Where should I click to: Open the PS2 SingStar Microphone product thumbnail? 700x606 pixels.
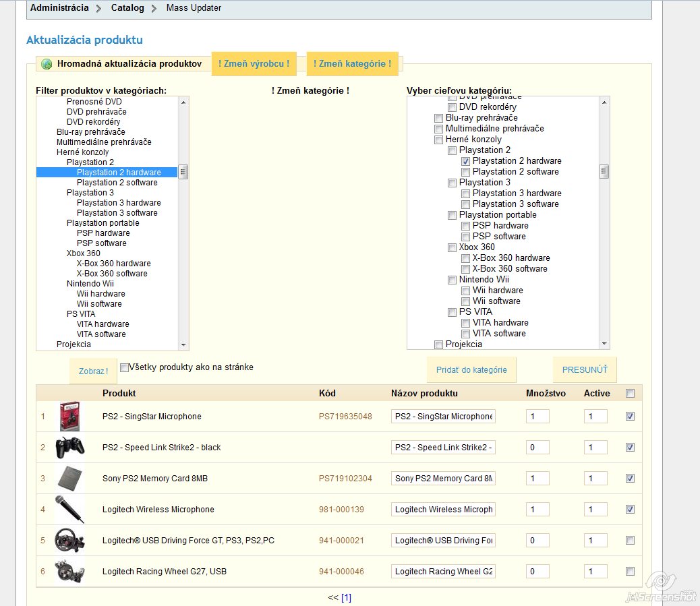tap(69, 417)
